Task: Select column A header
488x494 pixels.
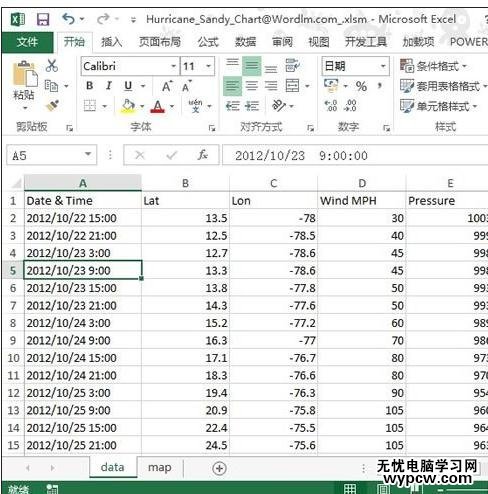Action: click(83, 183)
